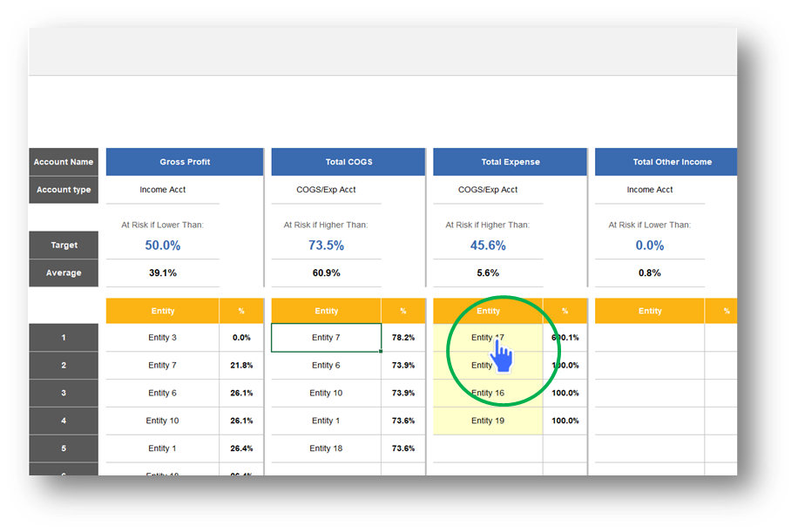798x532 pixels.
Task: Click the Account Name row label
Action: pyautogui.click(x=64, y=162)
